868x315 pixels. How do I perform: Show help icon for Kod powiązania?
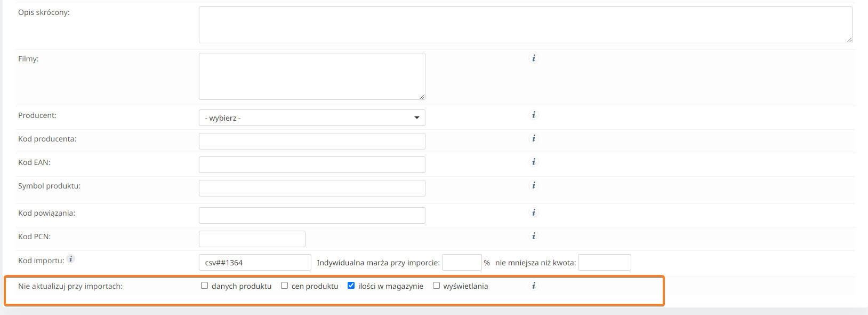coord(533,212)
